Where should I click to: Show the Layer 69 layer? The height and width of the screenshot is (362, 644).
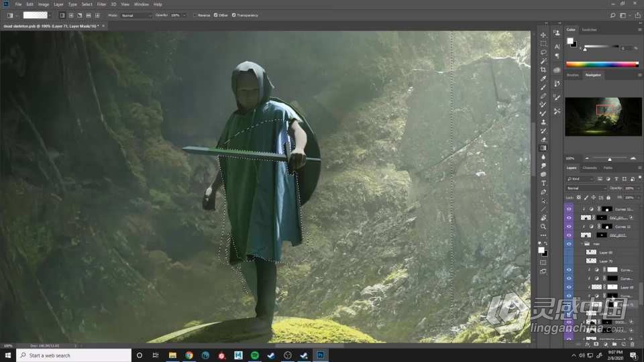(569, 253)
